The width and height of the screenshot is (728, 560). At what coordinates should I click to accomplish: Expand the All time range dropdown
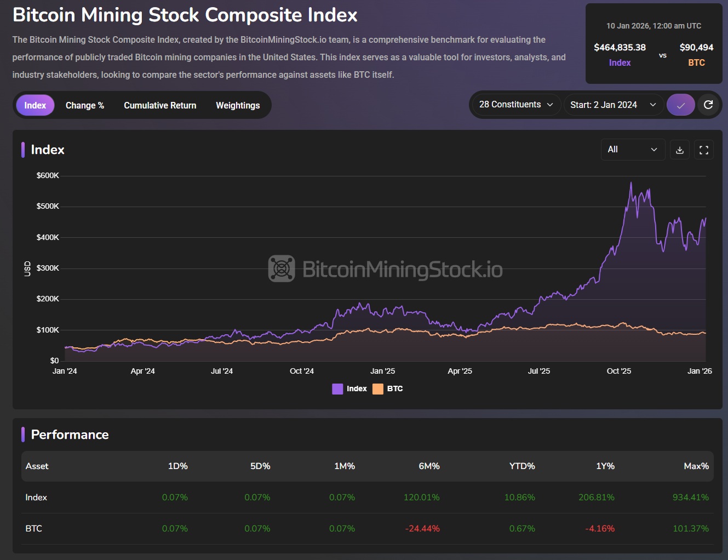pyautogui.click(x=632, y=150)
